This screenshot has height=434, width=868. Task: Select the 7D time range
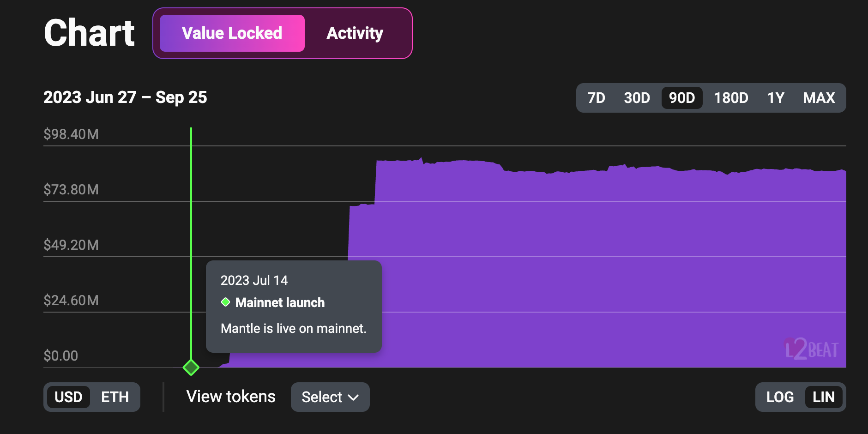(x=596, y=98)
